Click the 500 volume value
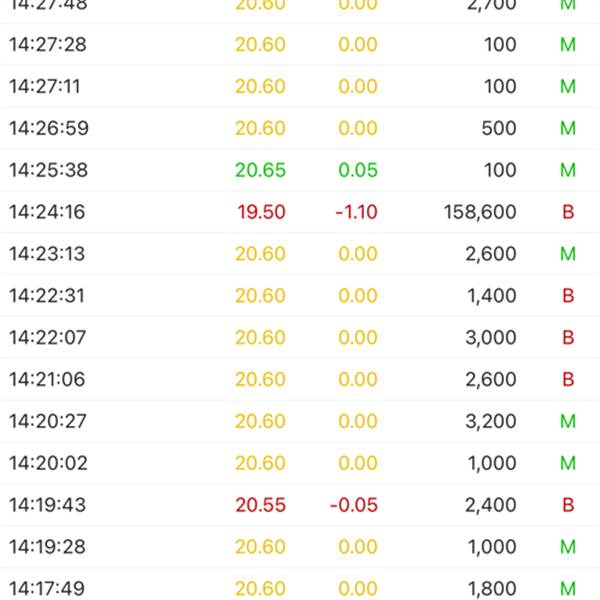600x600 pixels. 499,128
